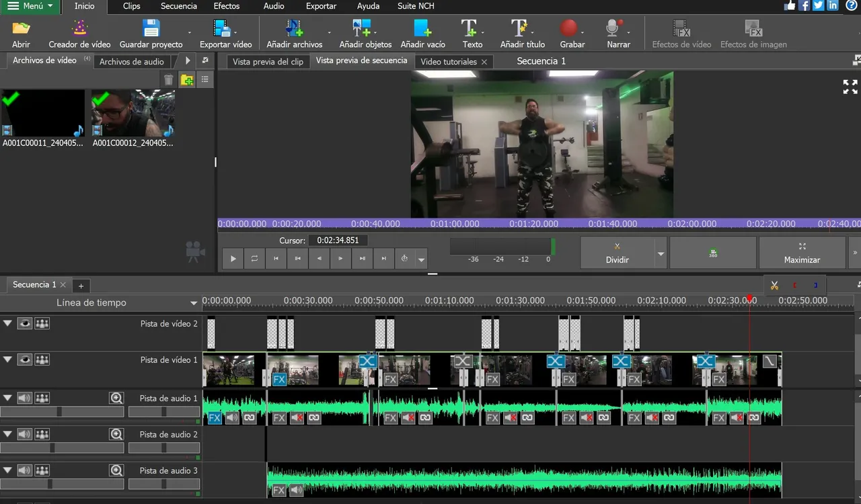Zoom Pista de audio 1 waveform
This screenshot has height=504, width=861.
point(116,398)
